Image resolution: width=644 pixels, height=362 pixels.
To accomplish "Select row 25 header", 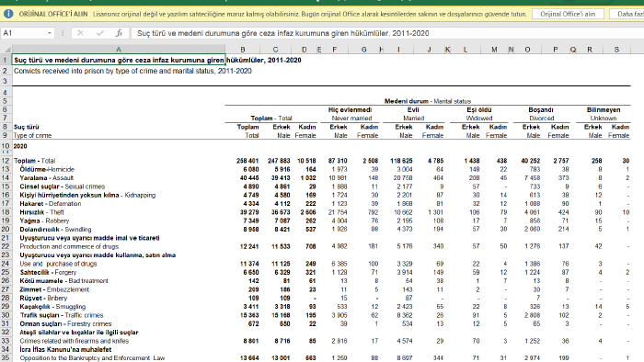I will pyautogui.click(x=6, y=272).
